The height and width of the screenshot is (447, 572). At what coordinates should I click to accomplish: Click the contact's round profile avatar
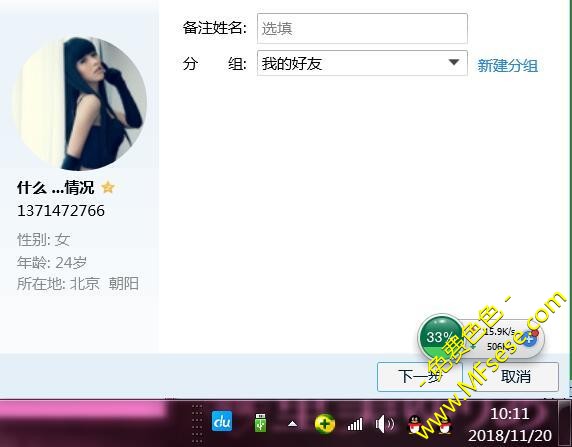(80, 103)
